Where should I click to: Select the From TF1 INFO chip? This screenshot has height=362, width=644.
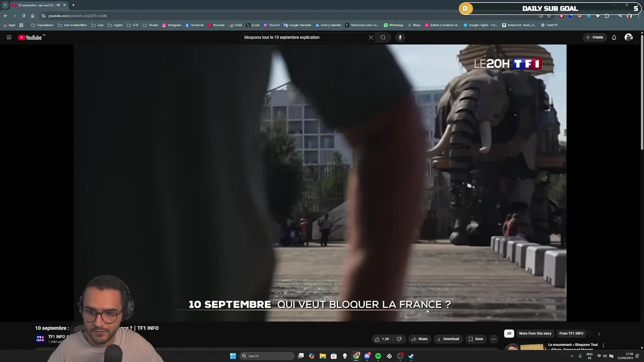pyautogui.click(x=571, y=333)
